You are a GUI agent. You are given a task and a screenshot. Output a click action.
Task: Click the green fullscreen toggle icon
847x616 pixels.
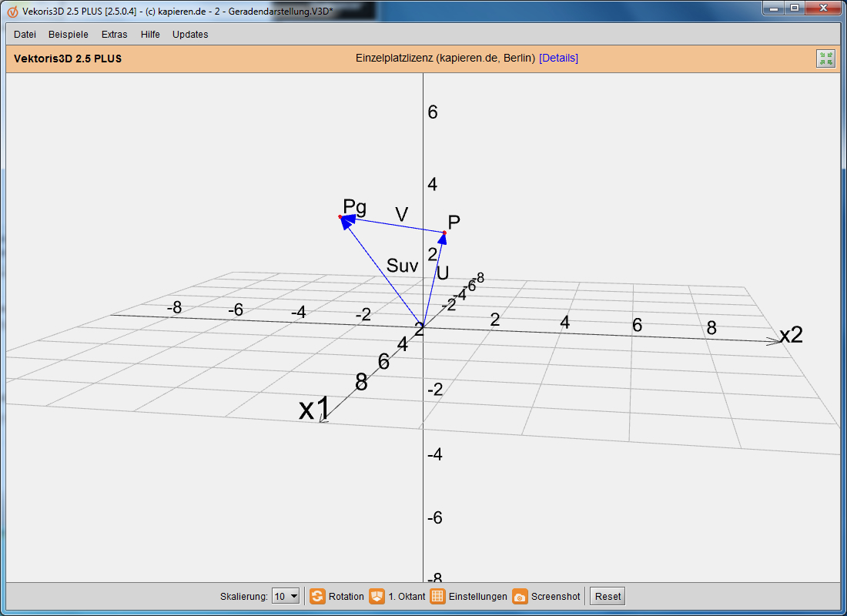click(825, 59)
